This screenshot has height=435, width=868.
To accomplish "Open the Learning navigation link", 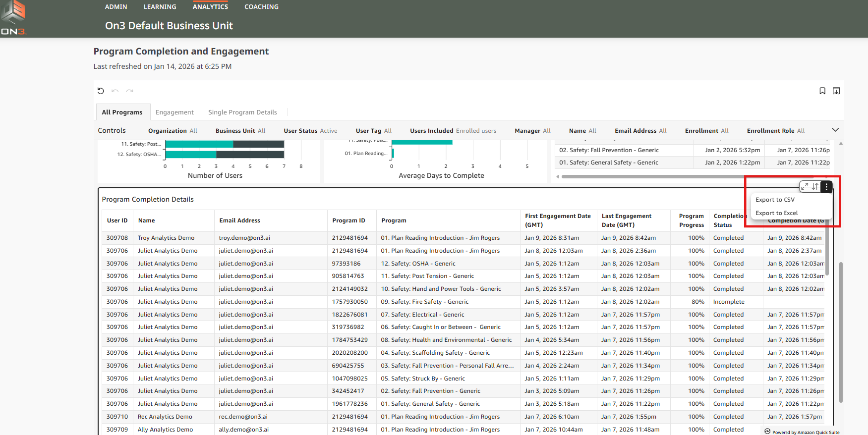I will pos(160,7).
